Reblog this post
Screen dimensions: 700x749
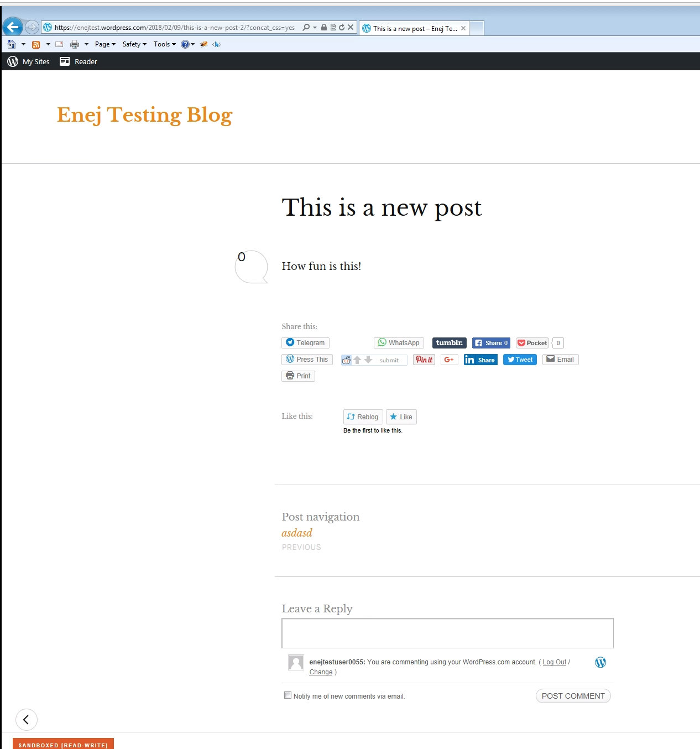tap(363, 417)
